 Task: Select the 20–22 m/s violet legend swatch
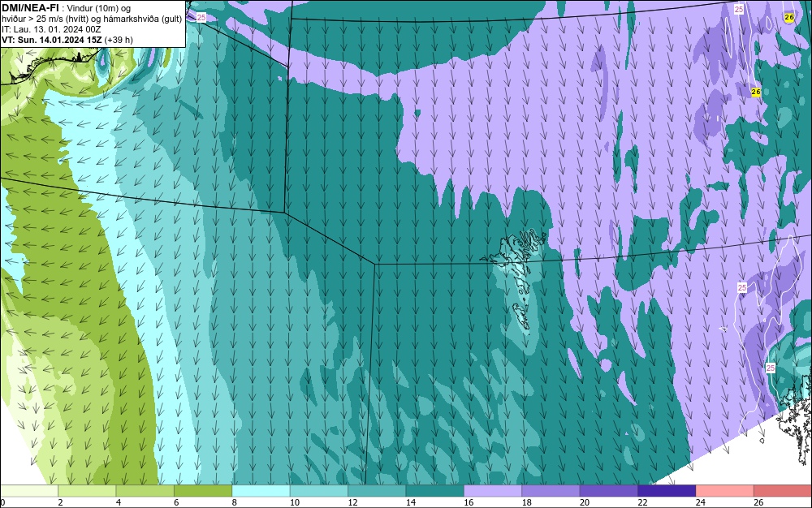(x=609, y=491)
